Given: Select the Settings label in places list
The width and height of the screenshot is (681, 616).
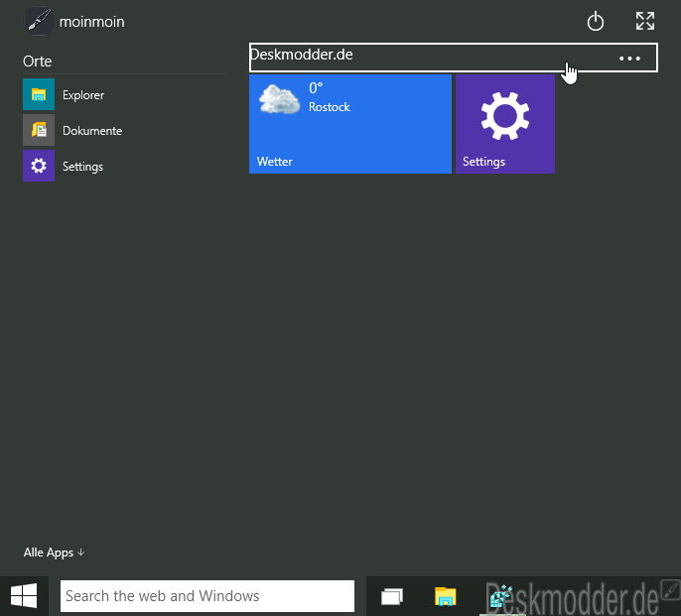Looking at the screenshot, I should (83, 167).
